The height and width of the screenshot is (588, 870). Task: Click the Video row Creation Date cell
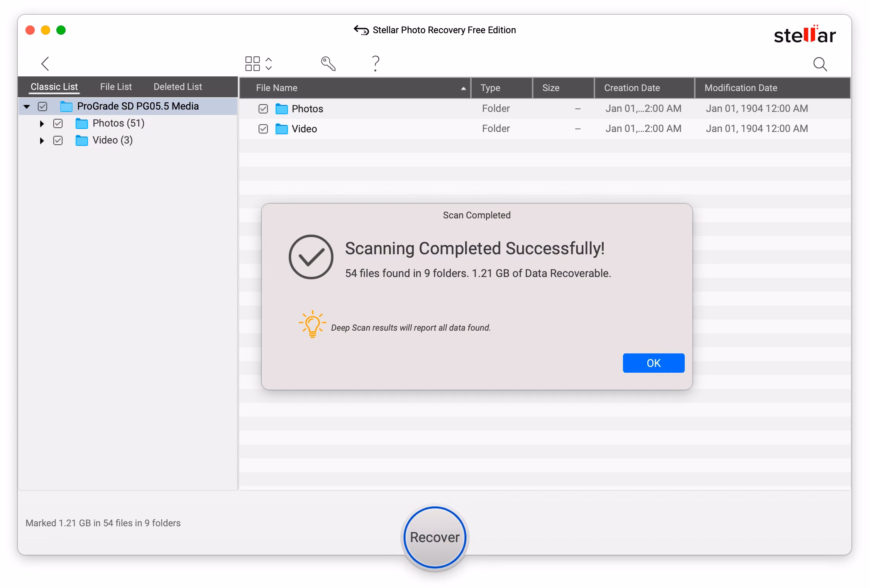click(x=643, y=128)
